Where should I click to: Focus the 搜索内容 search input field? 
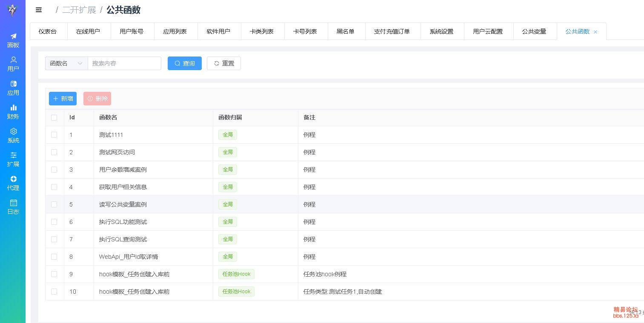tap(124, 63)
